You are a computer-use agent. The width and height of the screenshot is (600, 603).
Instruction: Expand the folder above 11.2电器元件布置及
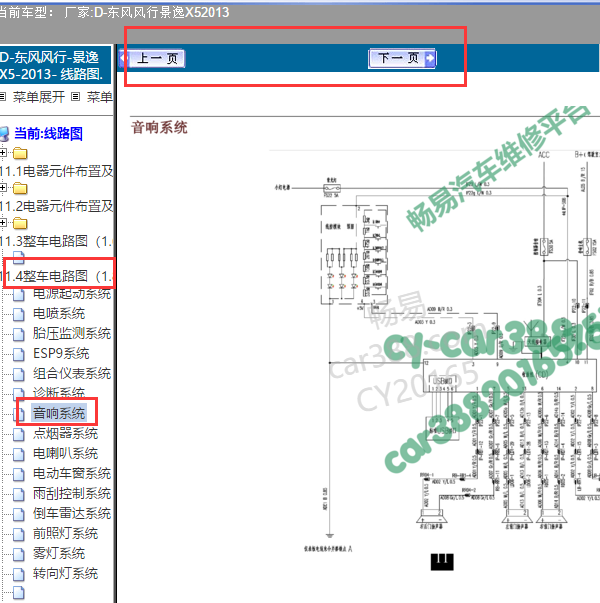click(3, 188)
